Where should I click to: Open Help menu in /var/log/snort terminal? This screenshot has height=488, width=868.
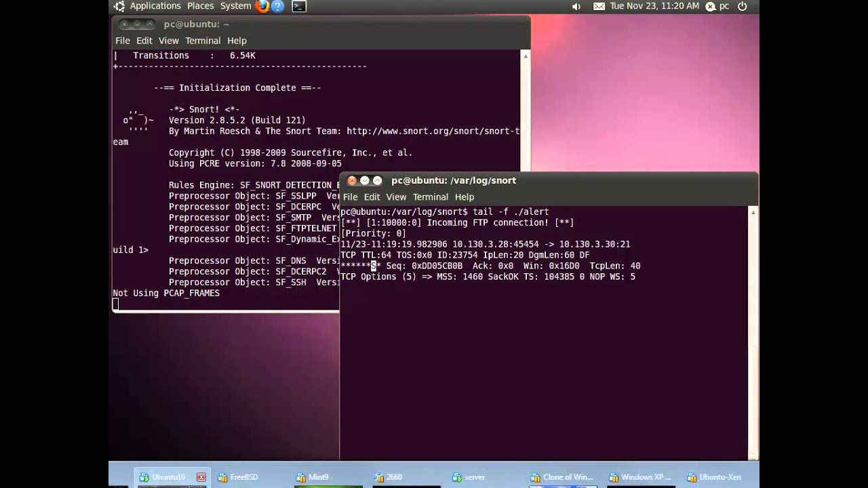pos(465,197)
